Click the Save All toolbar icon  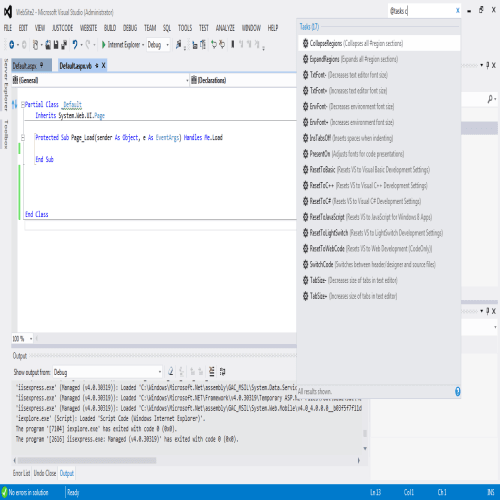click(64, 44)
